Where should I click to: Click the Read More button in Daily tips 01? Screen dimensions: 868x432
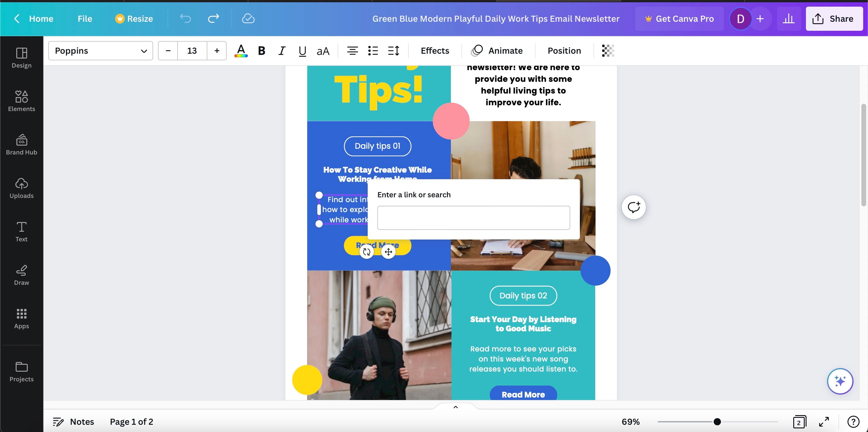point(377,246)
